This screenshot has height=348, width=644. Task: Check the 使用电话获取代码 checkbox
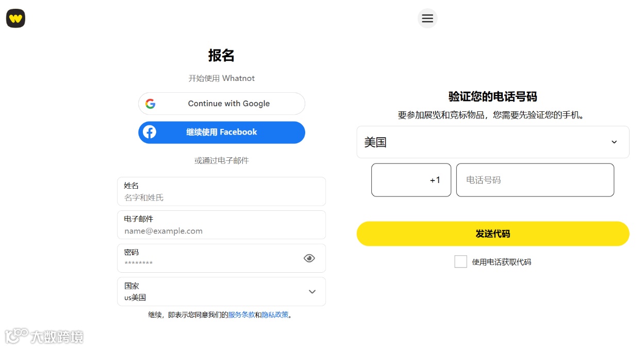pos(461,262)
